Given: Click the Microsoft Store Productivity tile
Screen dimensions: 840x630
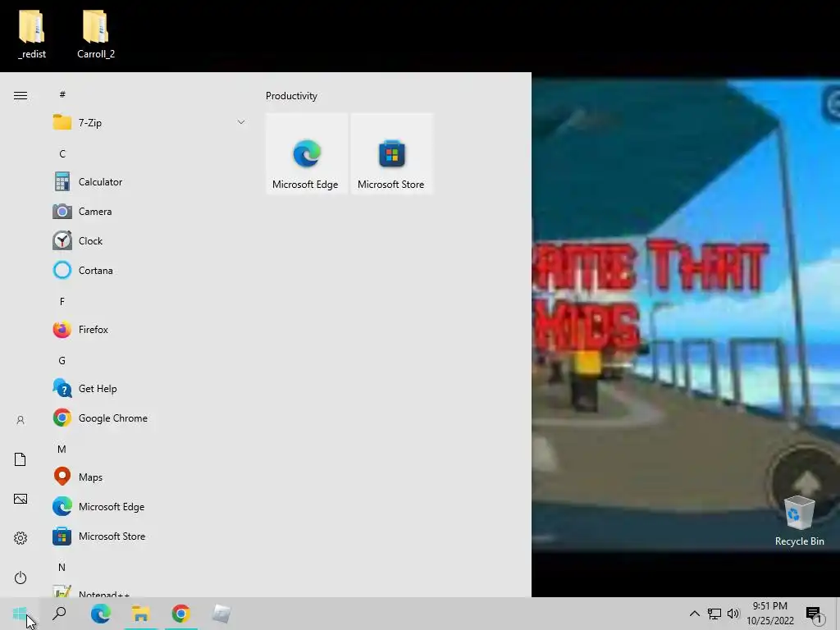Looking at the screenshot, I should tap(391, 153).
